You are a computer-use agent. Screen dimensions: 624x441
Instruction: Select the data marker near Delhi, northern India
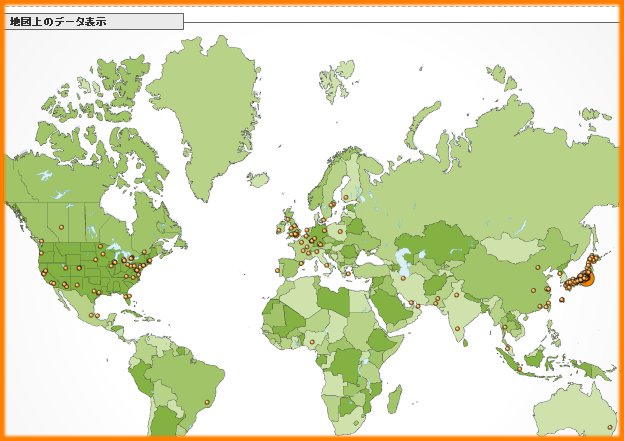pos(456,295)
